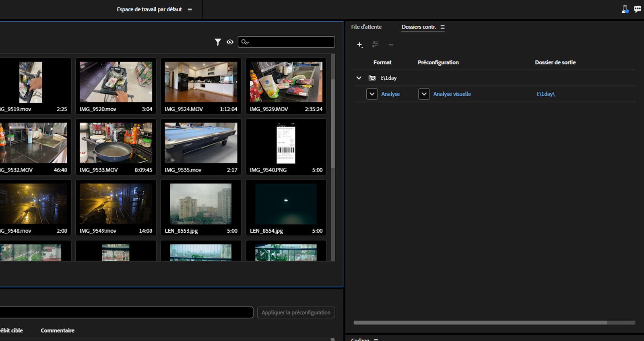Click the filter funnel icon

pyautogui.click(x=218, y=42)
